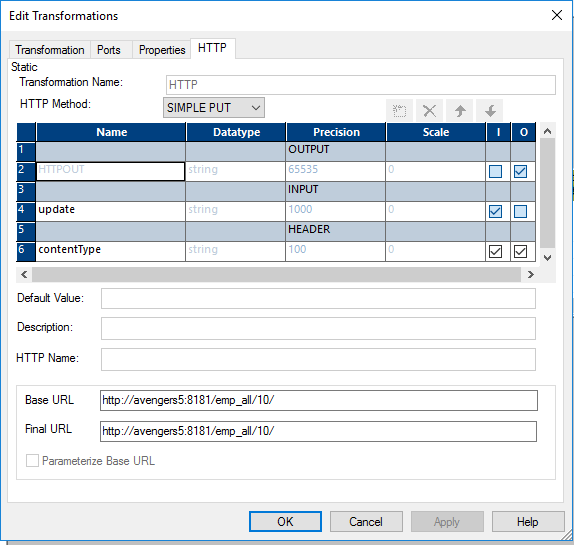Viewport: 574px width, 545px height.
Task: Select the HTTP tab
Action: (x=212, y=48)
